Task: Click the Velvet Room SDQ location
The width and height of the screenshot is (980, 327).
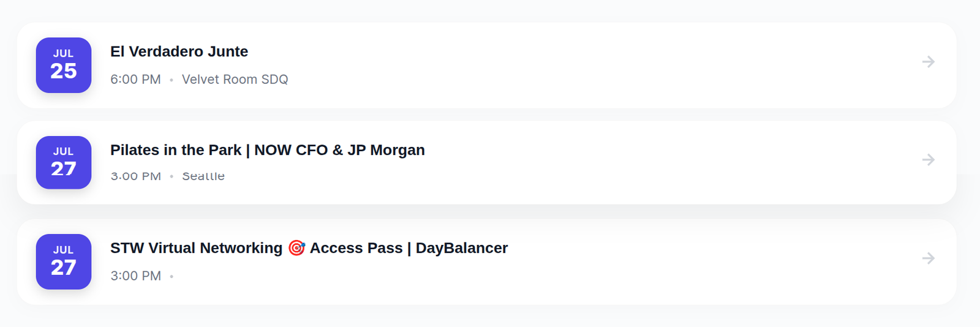Action: point(235,80)
